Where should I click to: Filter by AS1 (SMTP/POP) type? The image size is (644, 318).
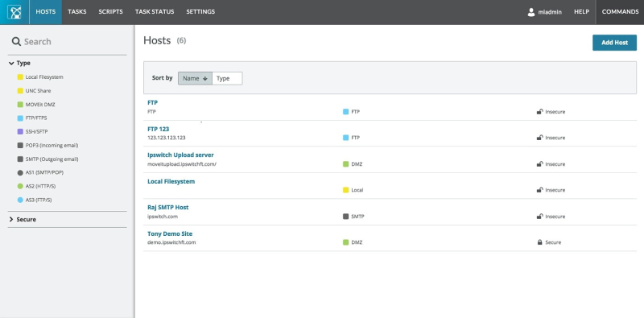pos(40,172)
